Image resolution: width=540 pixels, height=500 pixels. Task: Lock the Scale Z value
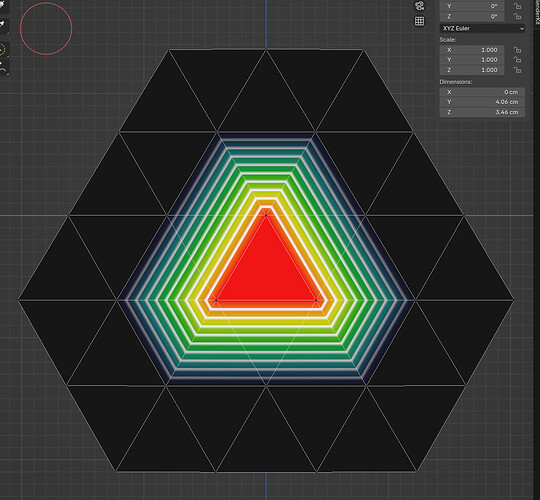517,70
